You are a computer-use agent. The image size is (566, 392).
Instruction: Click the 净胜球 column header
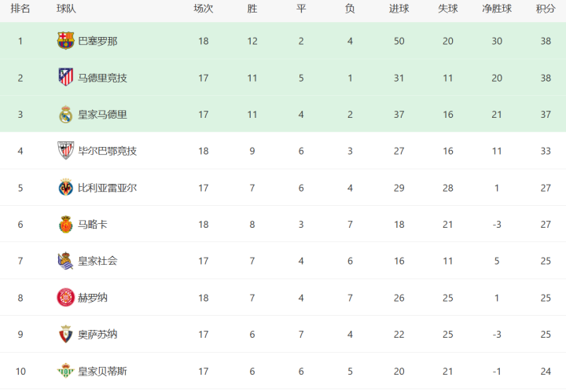[497, 9]
